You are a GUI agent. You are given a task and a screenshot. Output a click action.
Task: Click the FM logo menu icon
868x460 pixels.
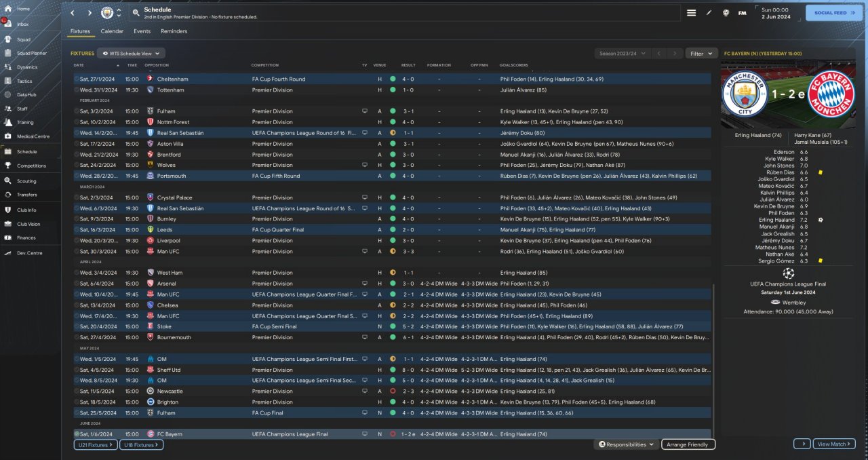point(742,13)
